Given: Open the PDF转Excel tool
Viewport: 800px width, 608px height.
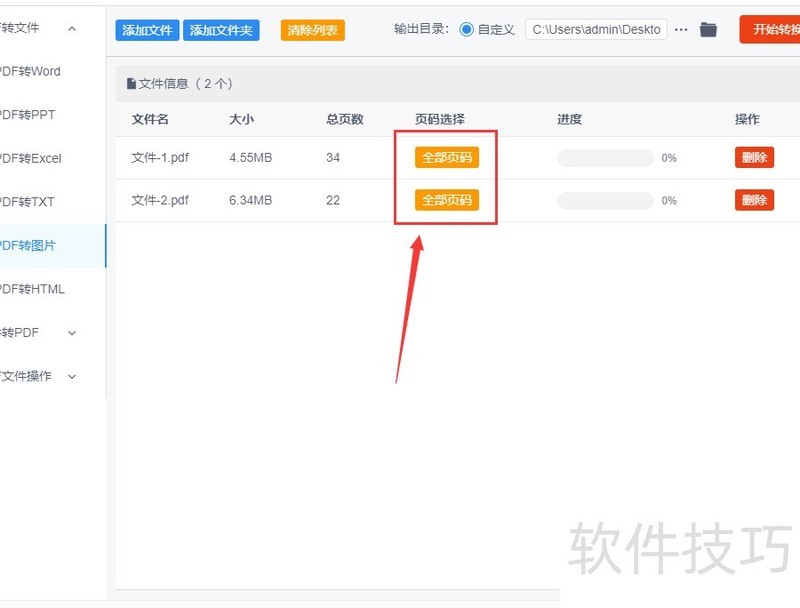Looking at the screenshot, I should tap(30, 158).
